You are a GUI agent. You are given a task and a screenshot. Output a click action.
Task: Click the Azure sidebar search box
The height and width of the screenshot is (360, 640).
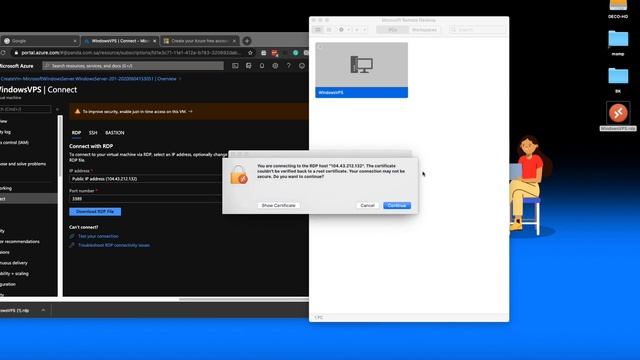25,109
